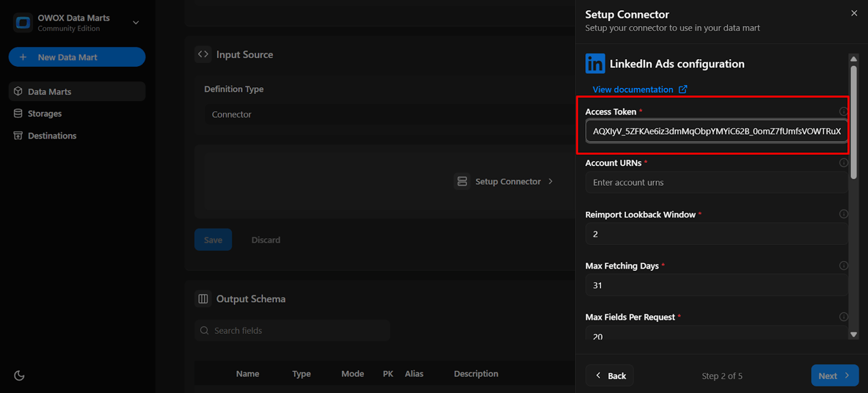Click the Back button
Viewport: 868px width, 393px height.
coord(609,376)
